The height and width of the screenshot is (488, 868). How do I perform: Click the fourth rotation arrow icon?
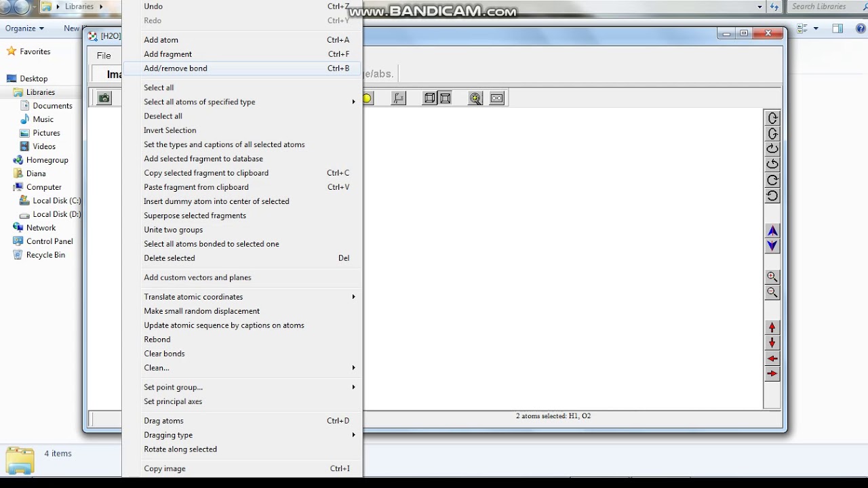[x=772, y=165]
